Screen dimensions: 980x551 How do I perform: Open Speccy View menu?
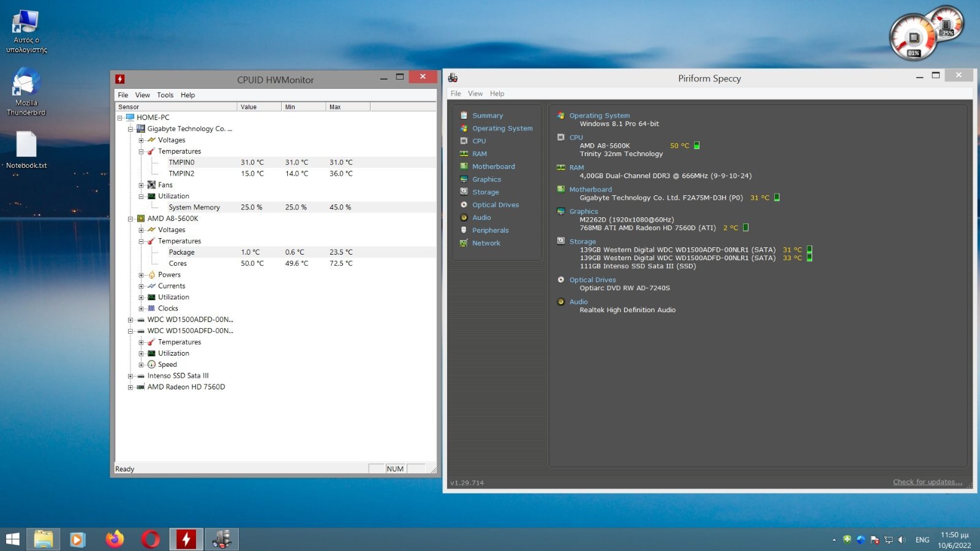(475, 94)
